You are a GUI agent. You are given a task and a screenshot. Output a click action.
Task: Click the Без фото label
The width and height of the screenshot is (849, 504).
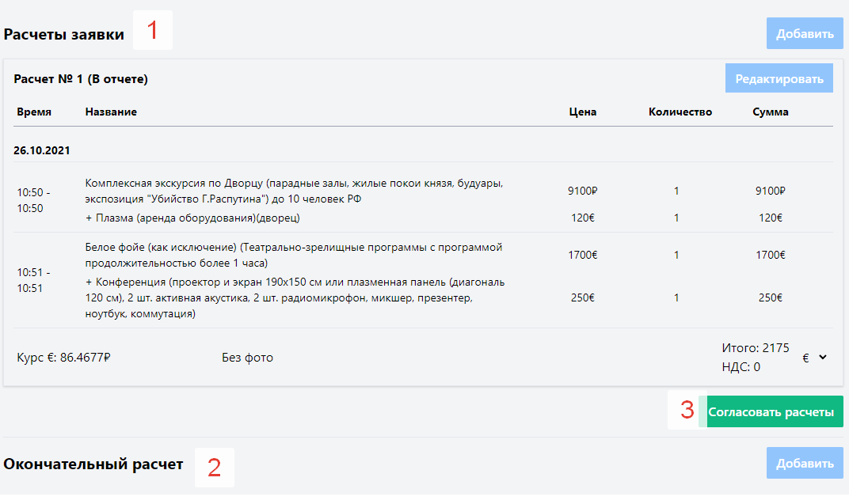click(x=247, y=358)
